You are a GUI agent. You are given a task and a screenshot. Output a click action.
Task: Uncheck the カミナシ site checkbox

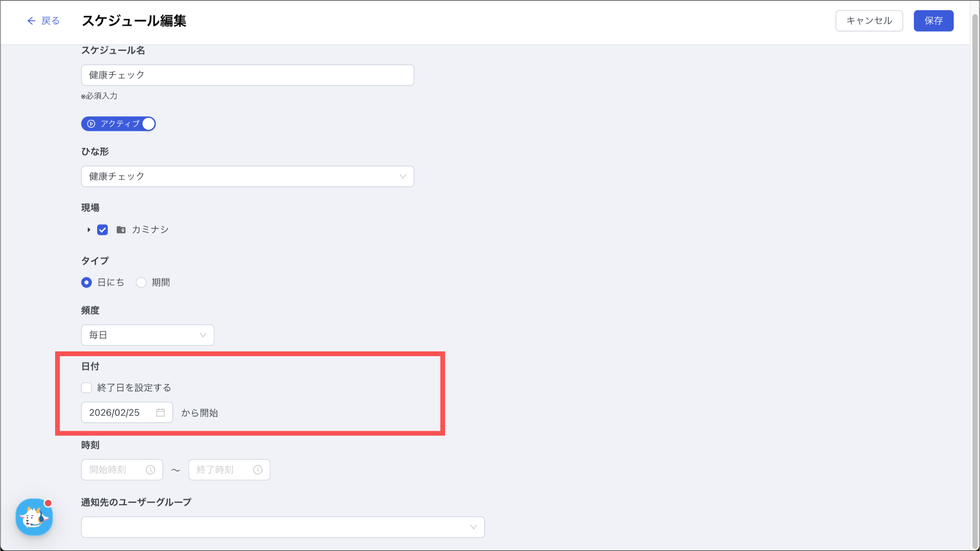point(102,230)
